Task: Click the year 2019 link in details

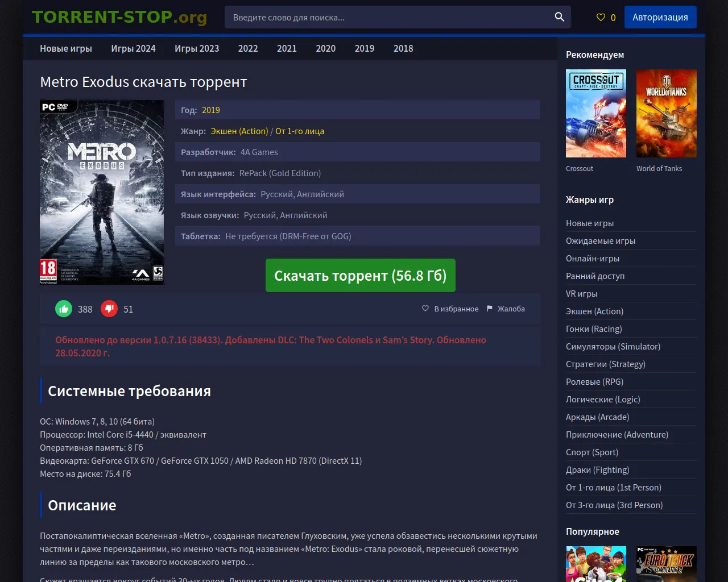Action: (211, 110)
